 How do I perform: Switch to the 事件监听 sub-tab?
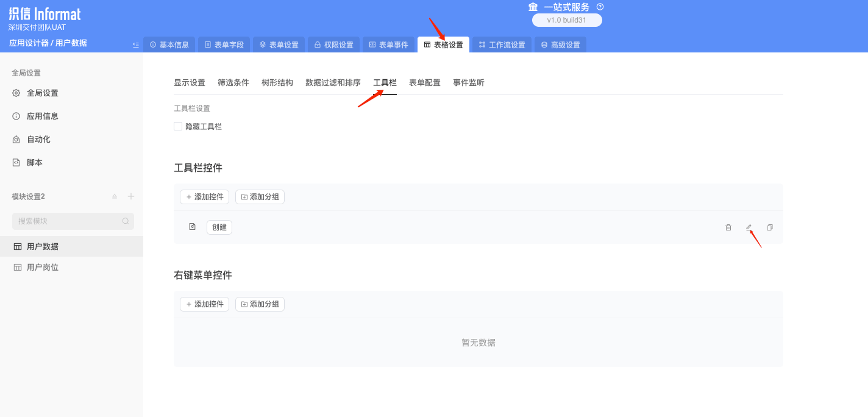(468, 82)
